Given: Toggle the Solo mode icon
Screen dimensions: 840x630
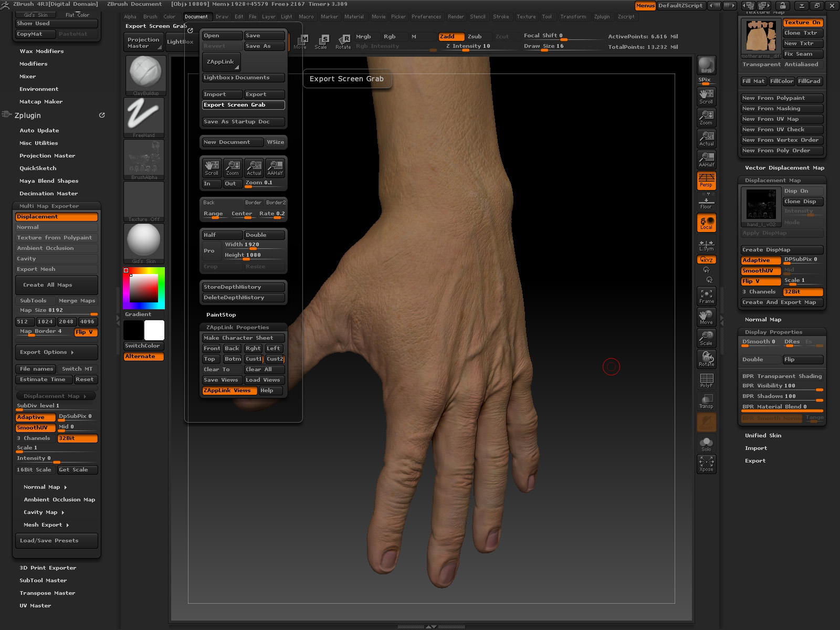Looking at the screenshot, I should click(x=707, y=444).
